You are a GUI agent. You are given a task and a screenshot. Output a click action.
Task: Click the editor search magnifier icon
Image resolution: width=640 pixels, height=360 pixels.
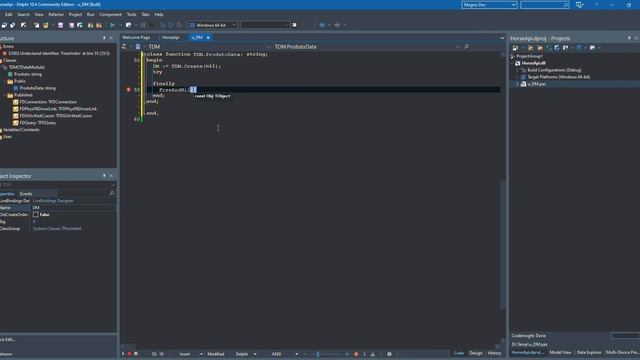coord(467,47)
